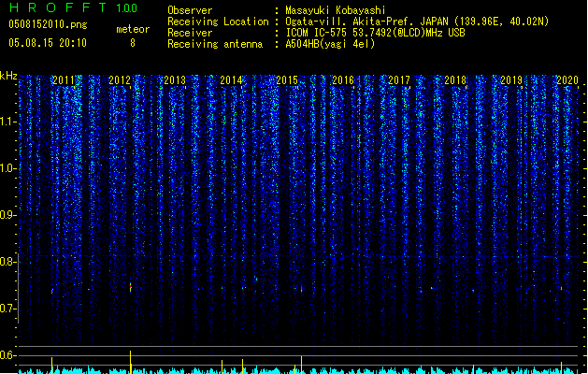The height and width of the screenshot is (374, 588).
Task: Click the tallest yellow power spike under 2012
Action: point(131,362)
